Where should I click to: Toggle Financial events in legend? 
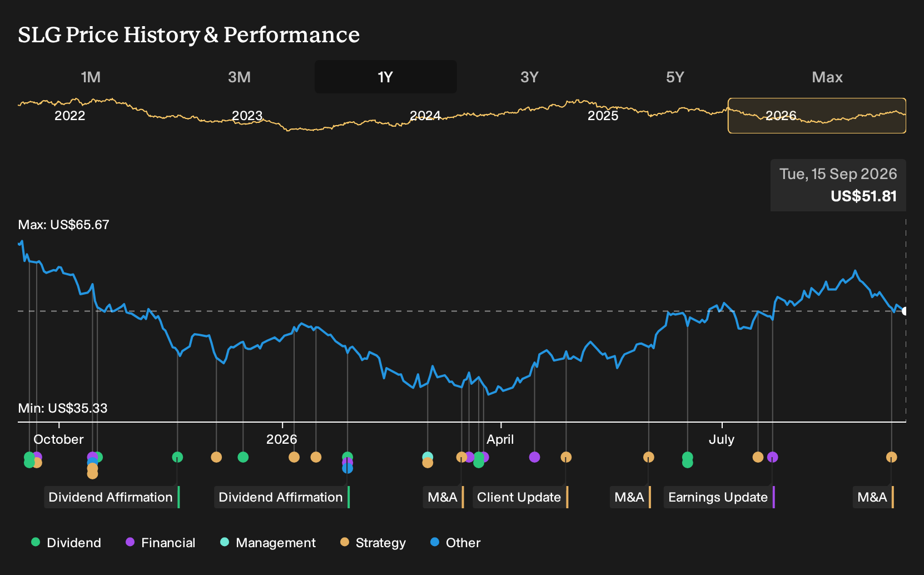(x=160, y=543)
